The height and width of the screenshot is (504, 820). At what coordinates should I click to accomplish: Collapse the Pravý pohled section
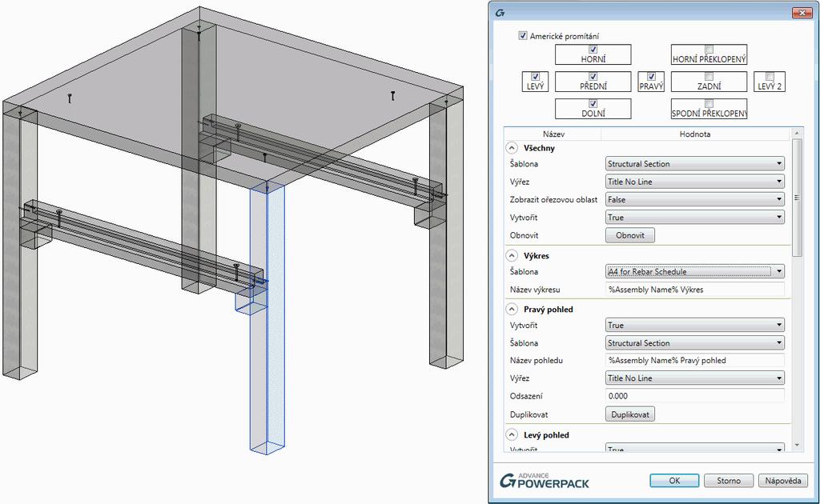pyautogui.click(x=512, y=309)
